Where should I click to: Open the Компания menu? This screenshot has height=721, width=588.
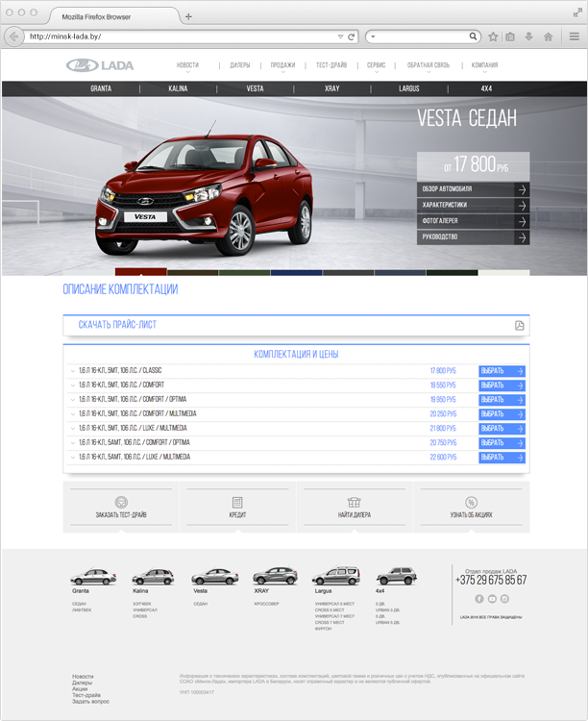click(x=484, y=65)
